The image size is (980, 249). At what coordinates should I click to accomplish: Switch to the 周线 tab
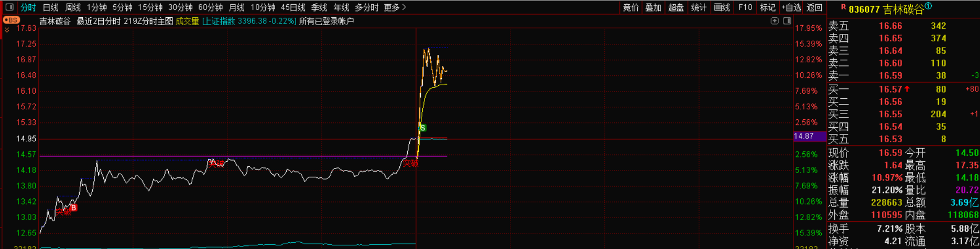(73, 7)
